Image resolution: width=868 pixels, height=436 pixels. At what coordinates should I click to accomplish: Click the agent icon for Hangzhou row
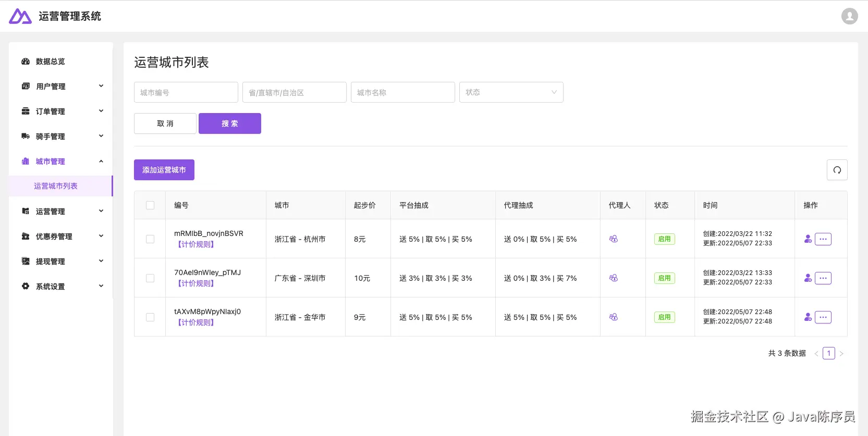point(614,239)
